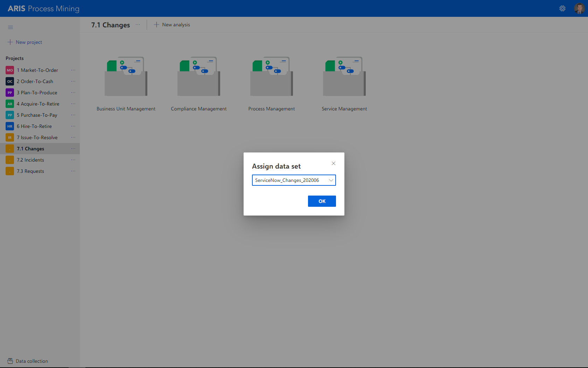This screenshot has height=368, width=588.
Task: Open more options for 2 Order-To-Cash
Action: tap(73, 81)
